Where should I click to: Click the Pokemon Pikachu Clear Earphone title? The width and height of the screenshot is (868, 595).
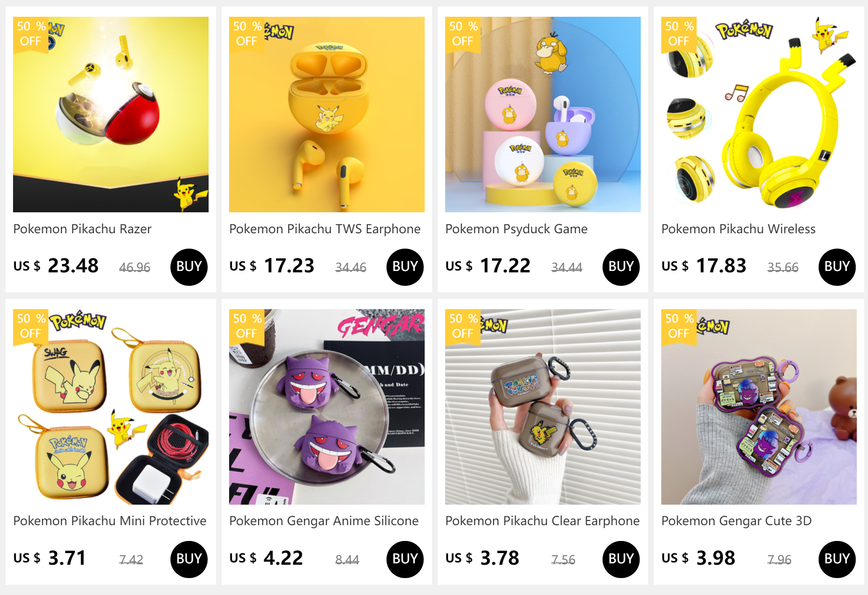542,521
